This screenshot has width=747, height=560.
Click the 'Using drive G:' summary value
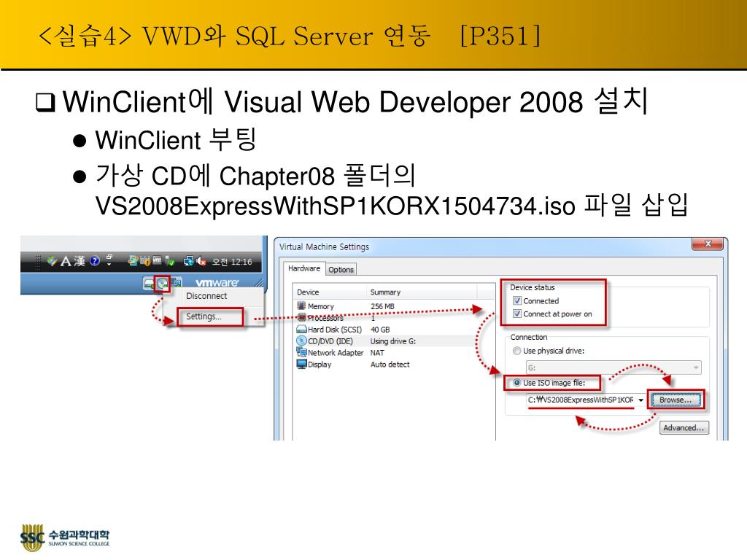coord(393,341)
